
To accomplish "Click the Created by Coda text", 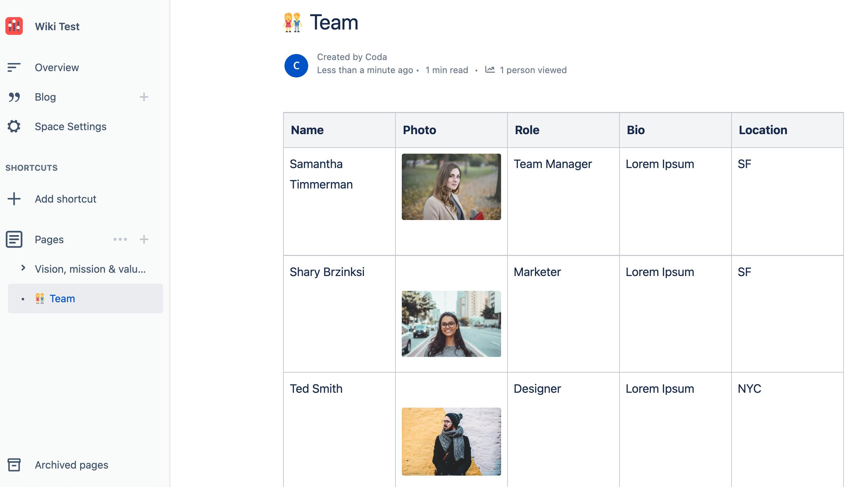I will [x=352, y=57].
